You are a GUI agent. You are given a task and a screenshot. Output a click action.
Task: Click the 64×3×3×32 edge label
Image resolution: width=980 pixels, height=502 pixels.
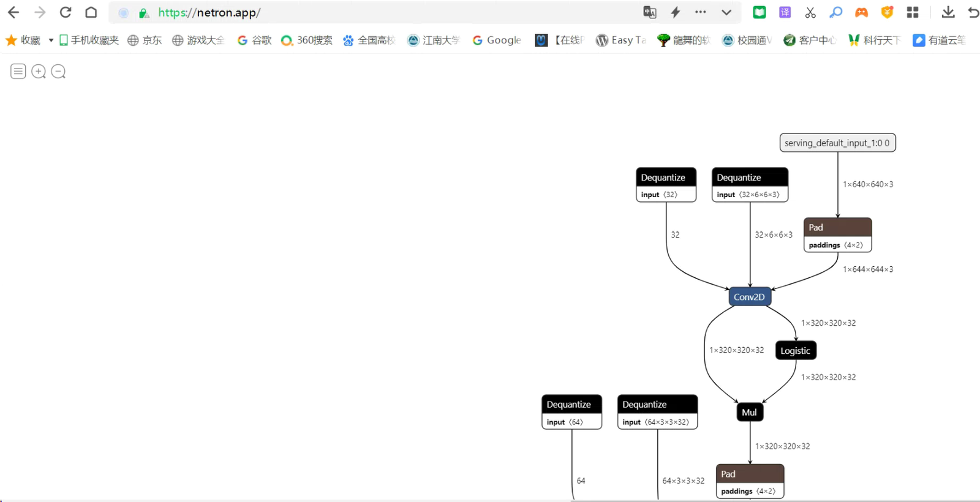point(684,481)
